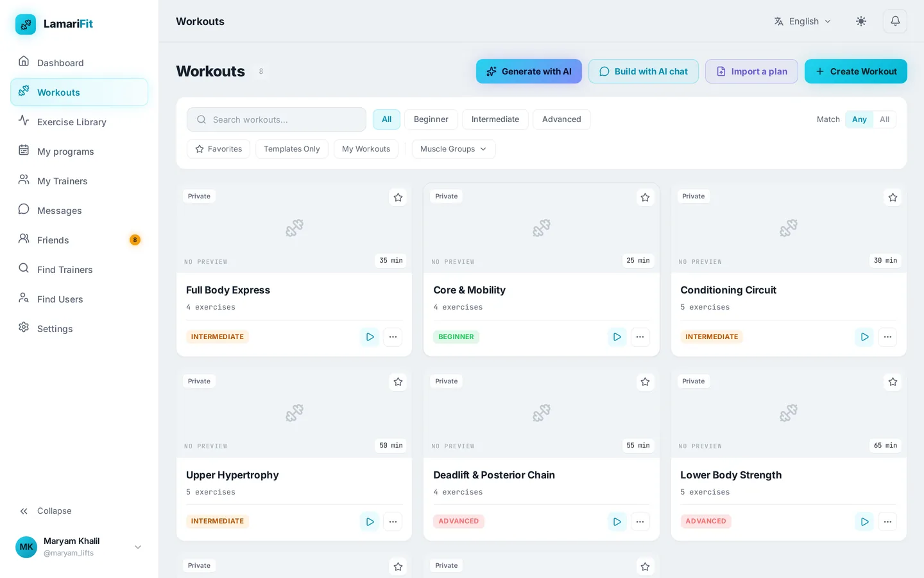Mark Upper Hypertrophy as favorite
This screenshot has width=924, height=578.
(x=398, y=382)
